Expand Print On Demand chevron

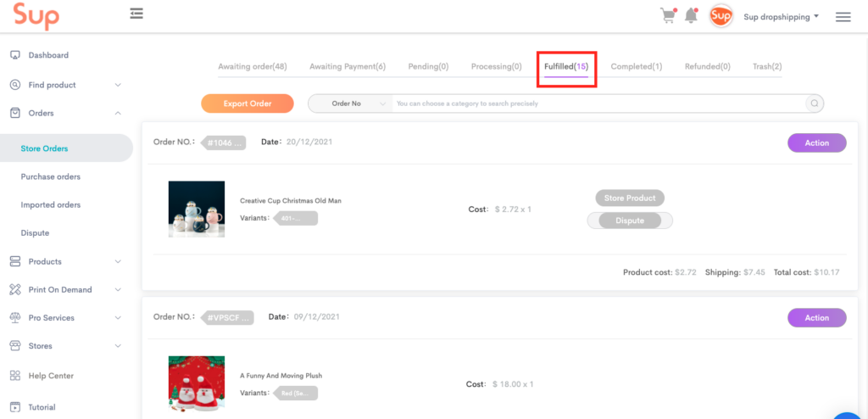[118, 290]
